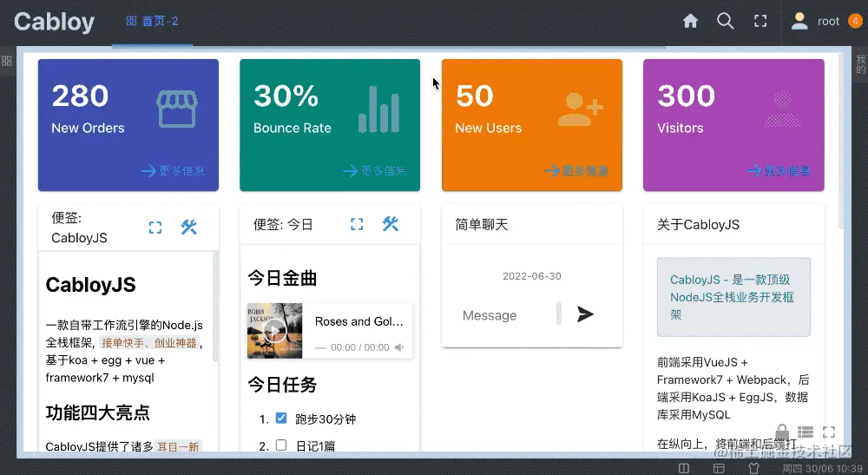This screenshot has height=475, width=868.
Task: Click the split-columns icon in status bar
Action: pos(684,468)
